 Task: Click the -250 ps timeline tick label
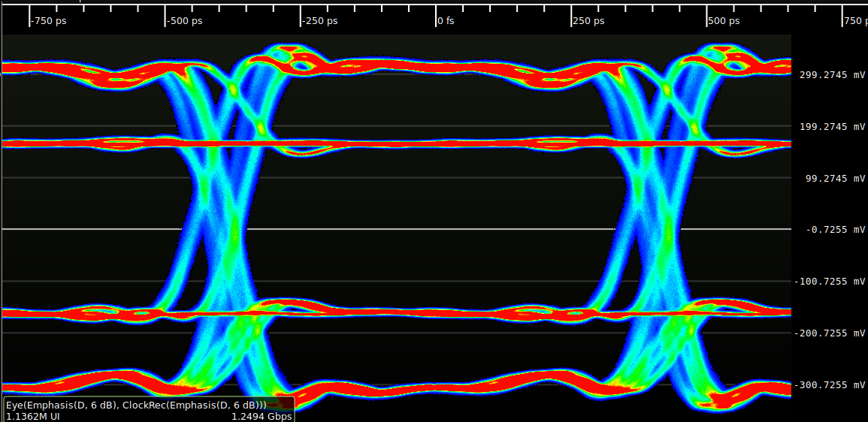point(320,21)
